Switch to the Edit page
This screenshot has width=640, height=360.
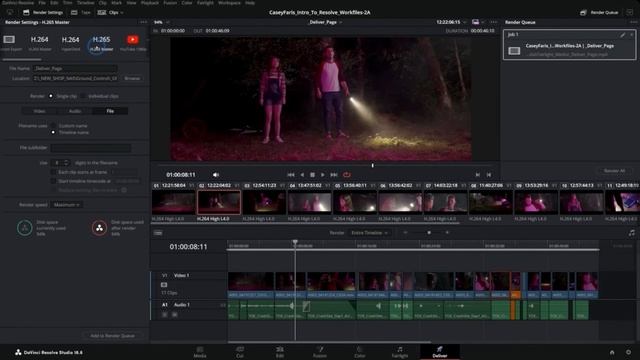tap(280, 352)
